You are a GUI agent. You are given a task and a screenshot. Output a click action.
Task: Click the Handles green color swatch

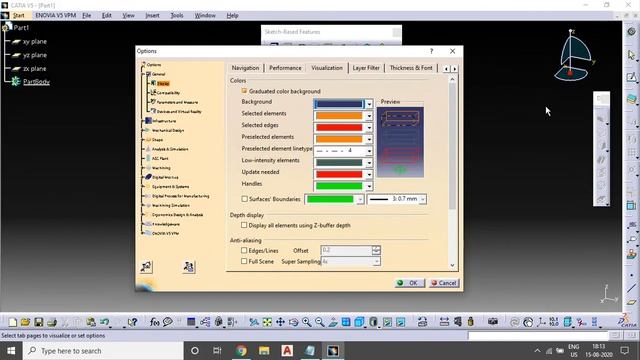click(x=339, y=186)
